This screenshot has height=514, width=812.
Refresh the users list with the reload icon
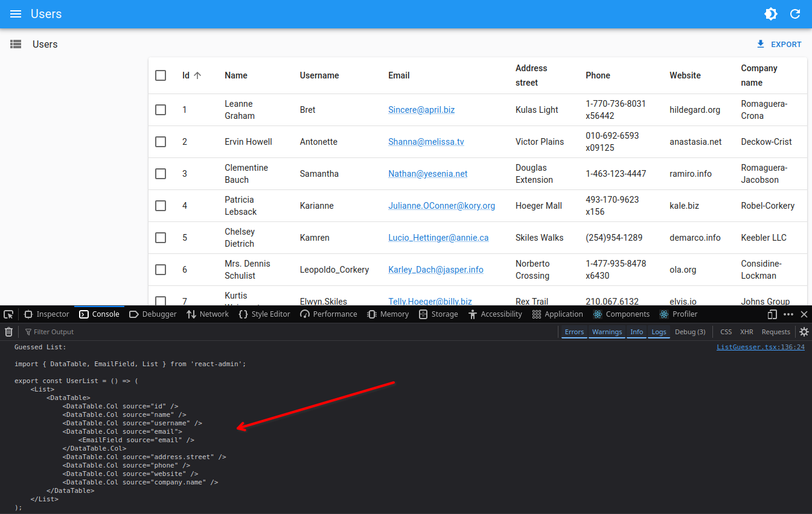[795, 13]
